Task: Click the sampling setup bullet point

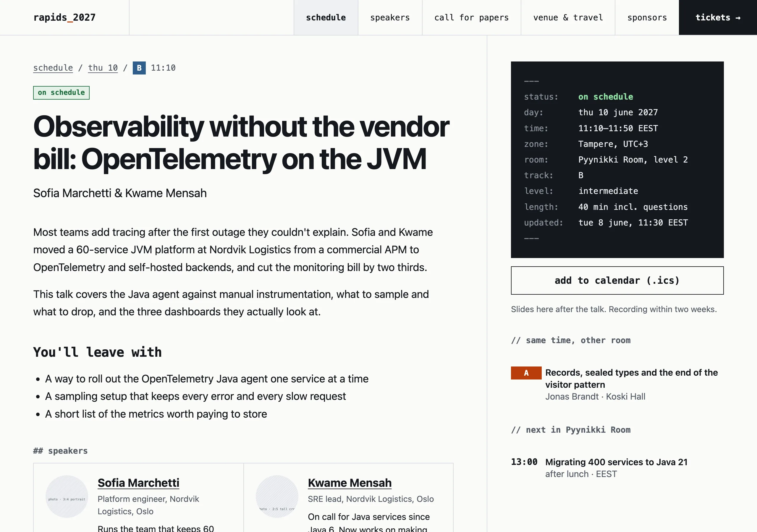Action: pyautogui.click(x=195, y=396)
